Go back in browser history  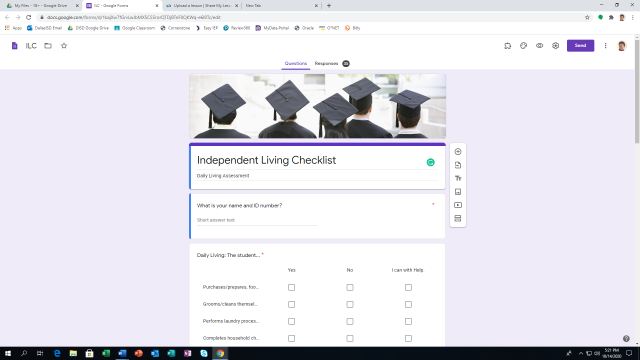pyautogui.click(x=7, y=17)
